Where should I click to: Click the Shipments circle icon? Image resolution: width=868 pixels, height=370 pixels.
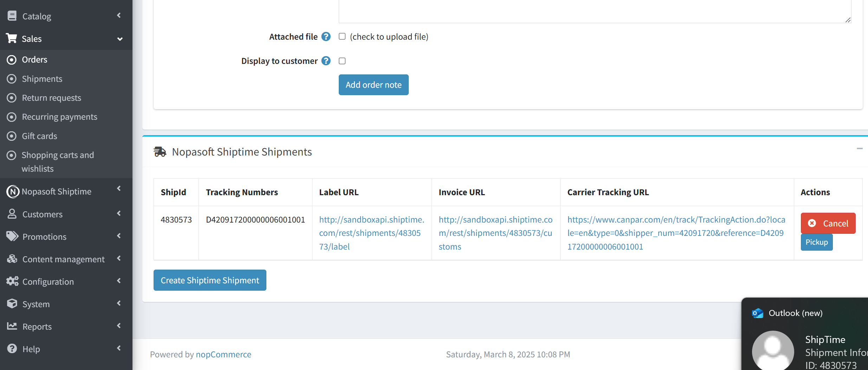[x=12, y=79]
